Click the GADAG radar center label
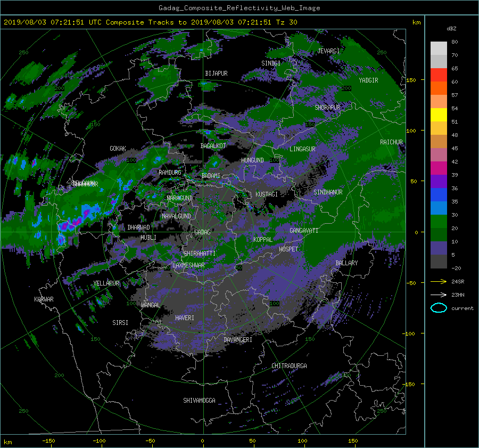The image size is (479, 448). click(x=202, y=232)
